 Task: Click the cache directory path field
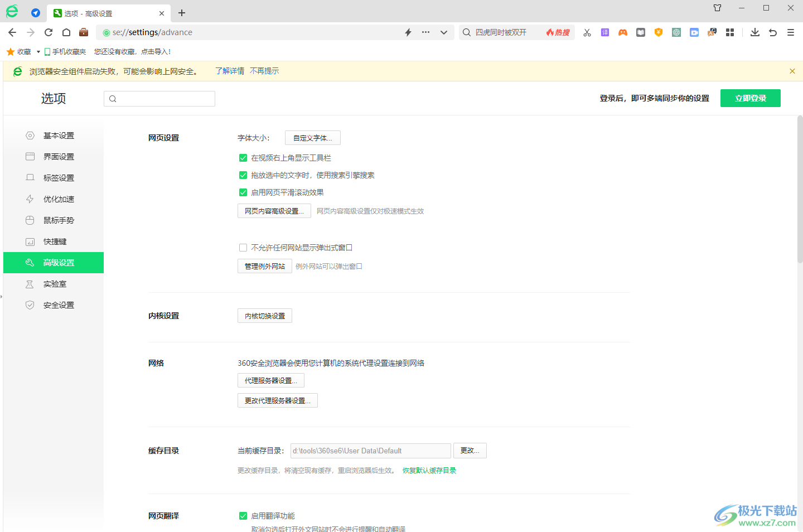pyautogui.click(x=371, y=451)
